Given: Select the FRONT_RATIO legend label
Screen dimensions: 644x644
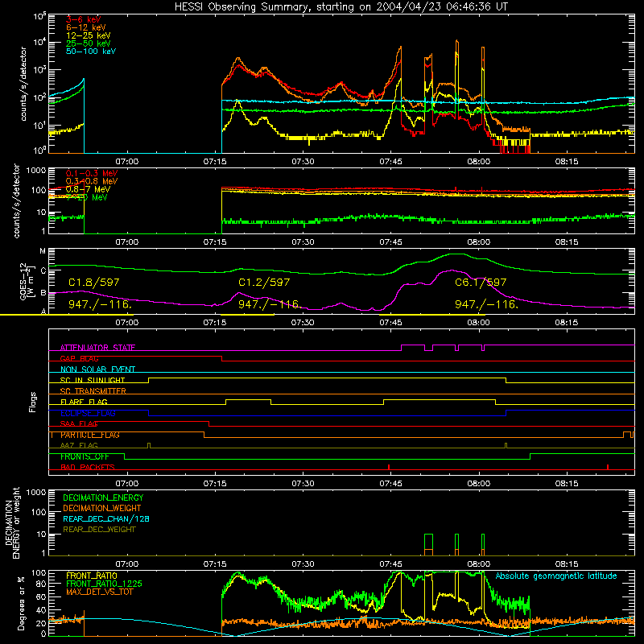Looking at the screenshot, I should (92, 576).
